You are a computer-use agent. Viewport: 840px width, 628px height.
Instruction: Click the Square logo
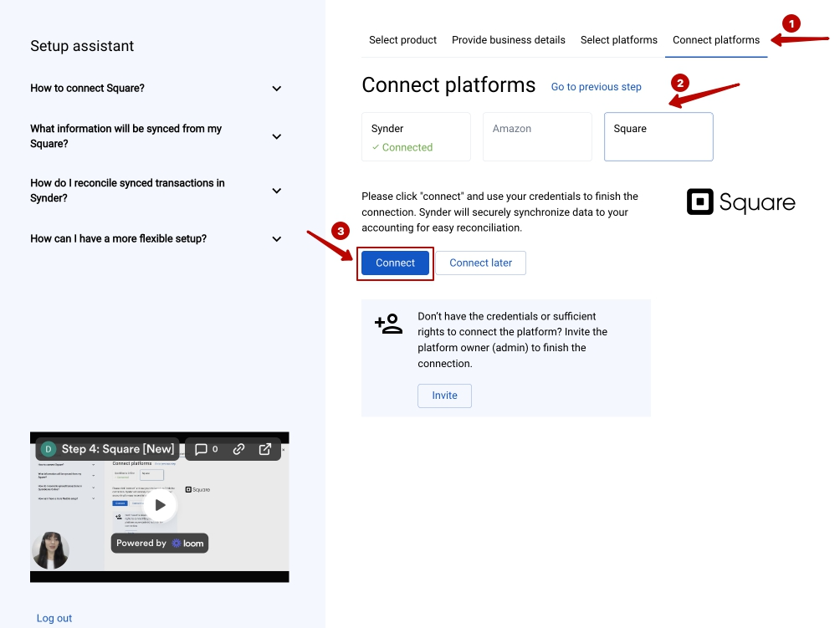(741, 202)
